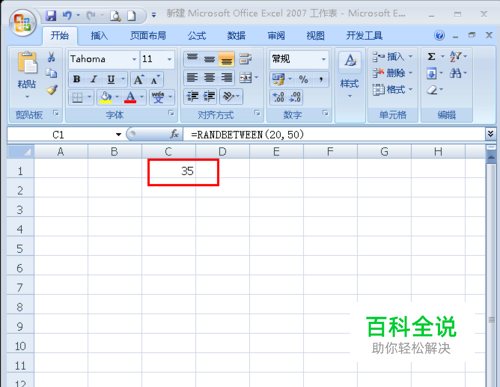Apply yellow fill color bucket
The height and width of the screenshot is (387, 500).
click(106, 97)
